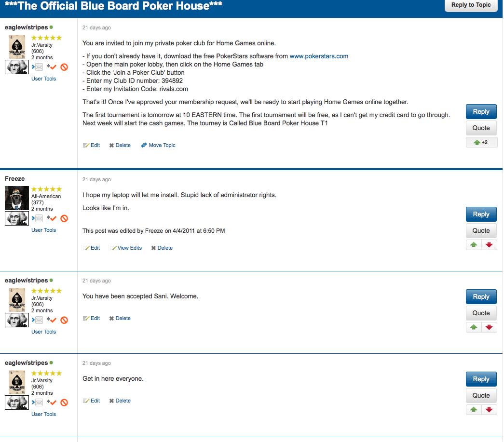The width and height of the screenshot is (504, 442).
Task: Upvote the 'Get in here everyone' post
Action: pos(473,409)
